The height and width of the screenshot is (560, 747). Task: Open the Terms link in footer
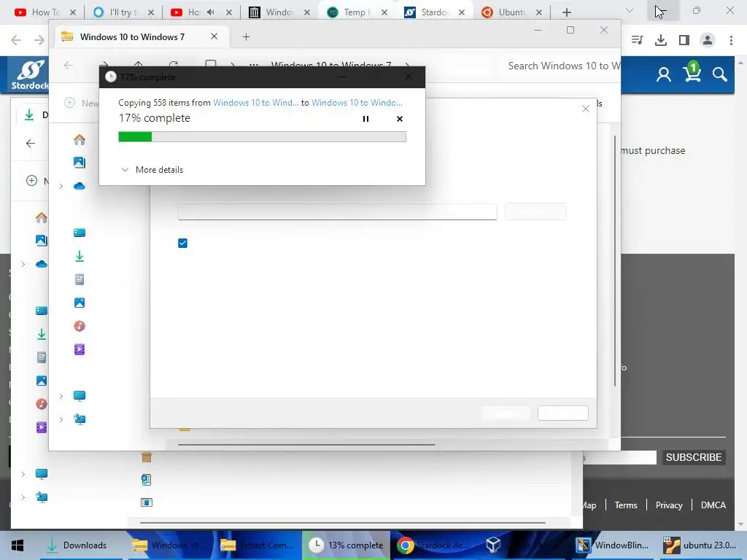625,505
